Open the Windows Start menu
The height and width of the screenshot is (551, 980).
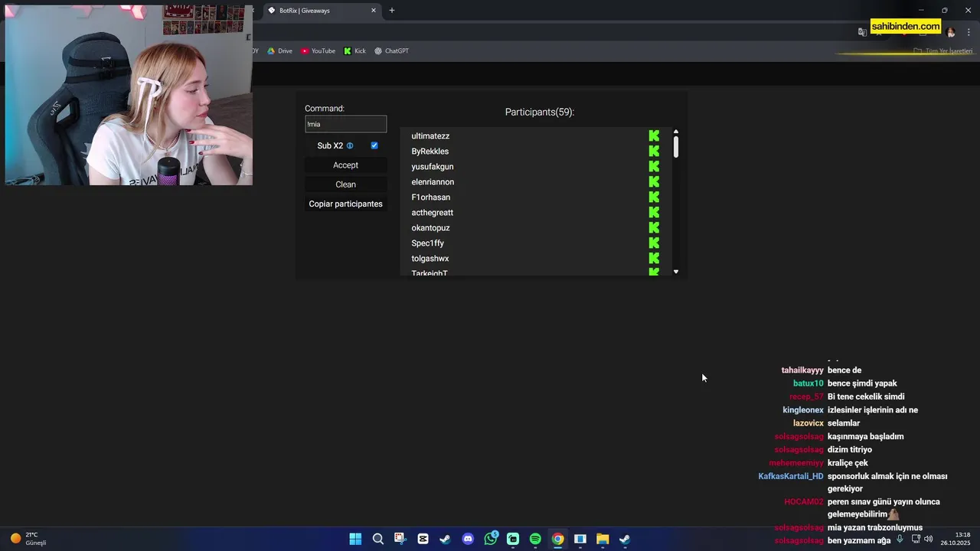(355, 539)
